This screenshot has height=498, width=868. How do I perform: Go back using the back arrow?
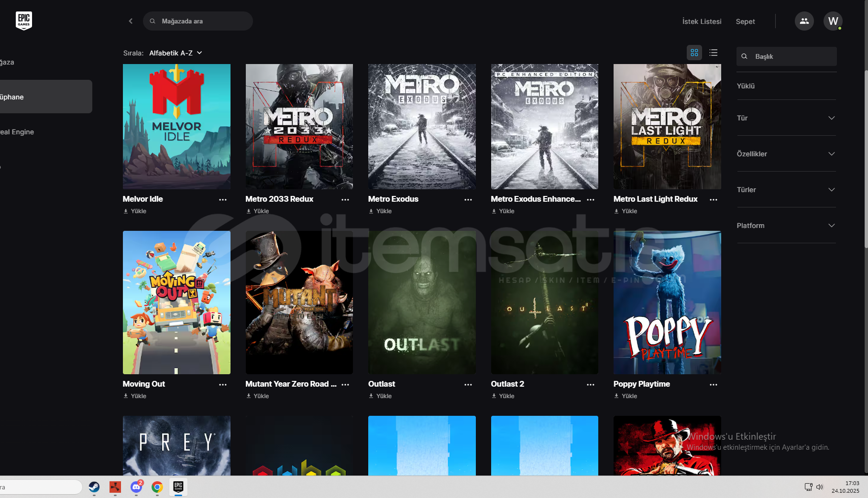tap(131, 21)
